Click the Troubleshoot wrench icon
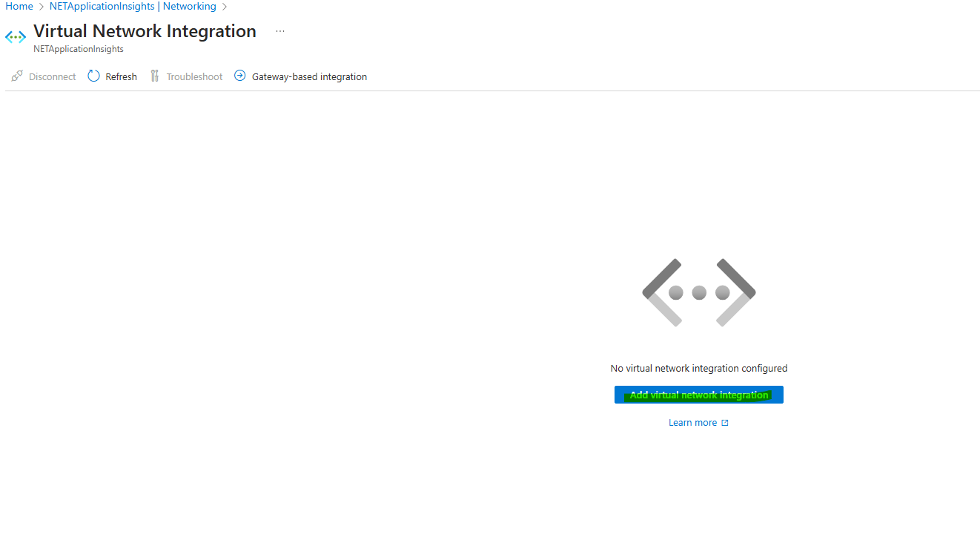 coord(155,76)
